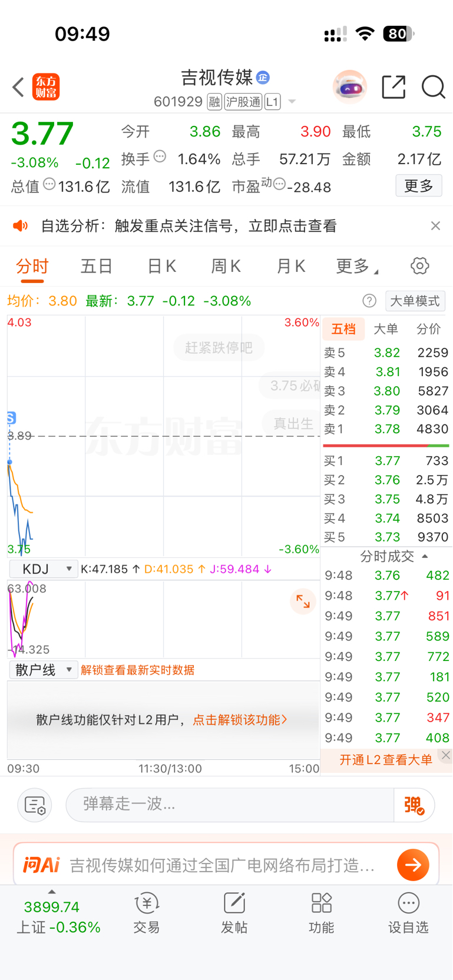Screen dimensions: 453x980
Task: Switch to 五日 chart tab
Action: click(x=97, y=267)
